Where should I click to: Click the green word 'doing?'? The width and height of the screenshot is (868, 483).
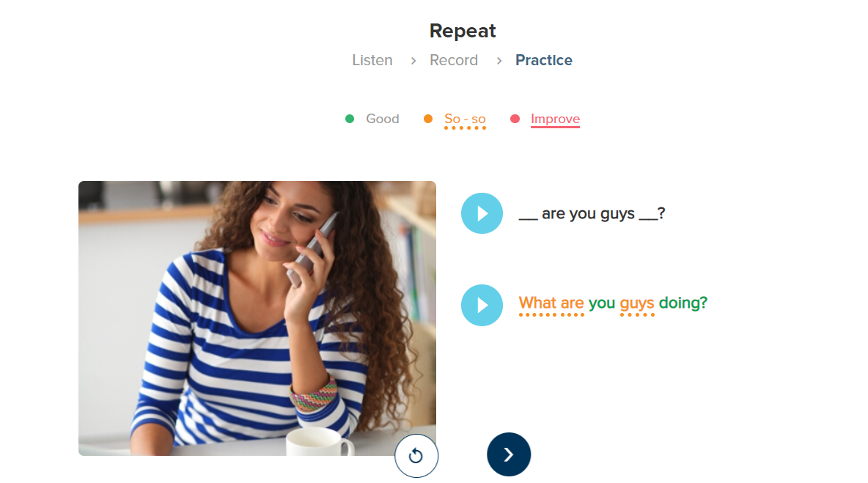pyautogui.click(x=683, y=303)
